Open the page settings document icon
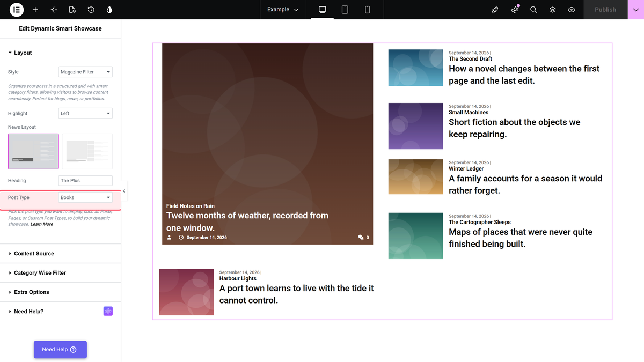The width and height of the screenshot is (644, 362). click(x=72, y=10)
